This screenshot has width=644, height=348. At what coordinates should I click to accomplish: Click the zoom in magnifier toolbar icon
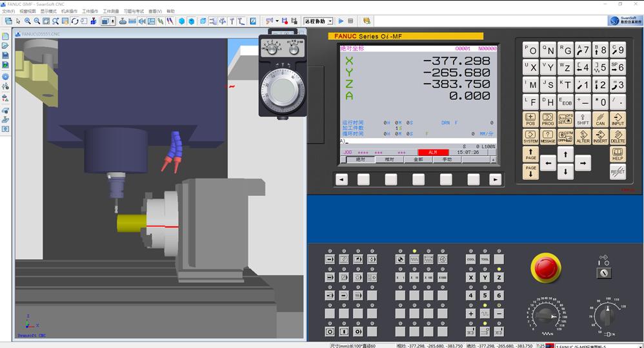pyautogui.click(x=28, y=21)
